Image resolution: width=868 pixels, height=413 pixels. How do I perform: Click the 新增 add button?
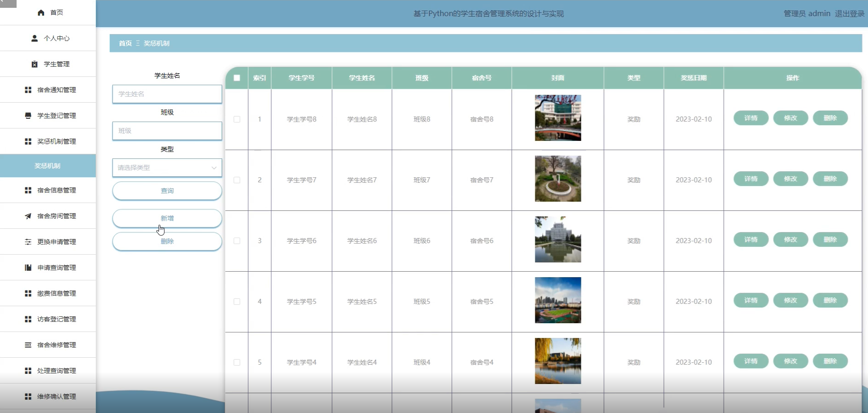167,218
